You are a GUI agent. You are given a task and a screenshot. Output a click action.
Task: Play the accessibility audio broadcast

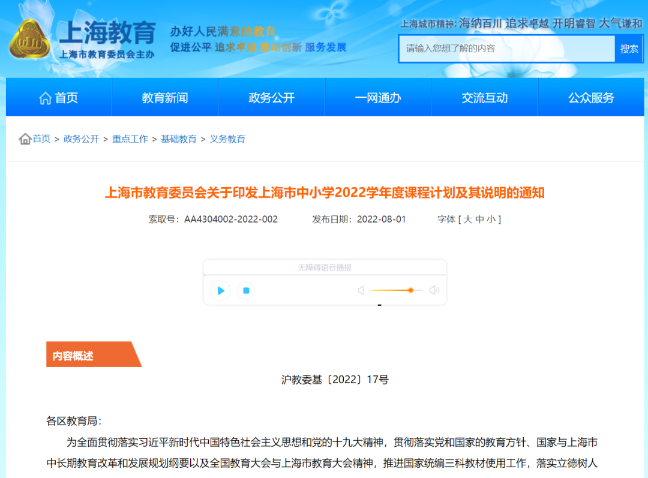coord(220,290)
